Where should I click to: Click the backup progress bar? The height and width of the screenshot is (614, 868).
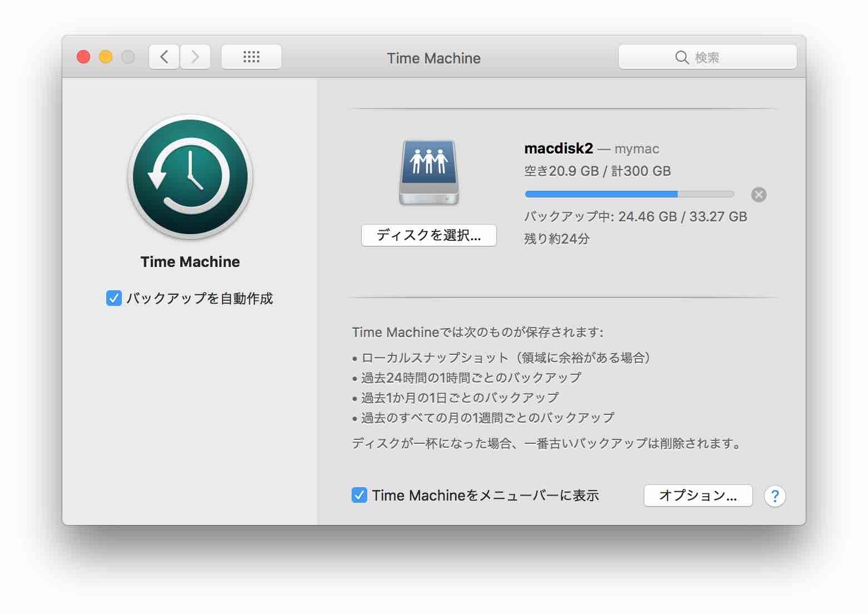pos(629,194)
